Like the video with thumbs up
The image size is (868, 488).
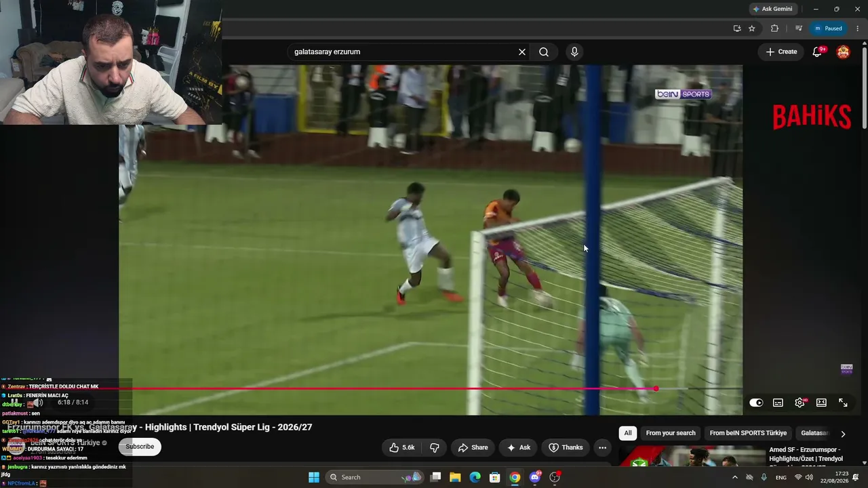coord(401,447)
